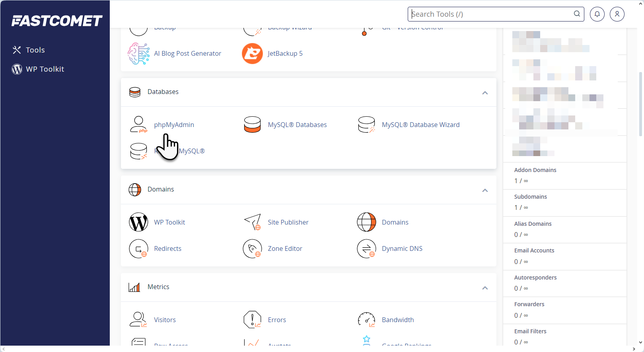This screenshot has width=644, height=352.
Task: Click the Databases section header icon
Action: click(x=135, y=92)
